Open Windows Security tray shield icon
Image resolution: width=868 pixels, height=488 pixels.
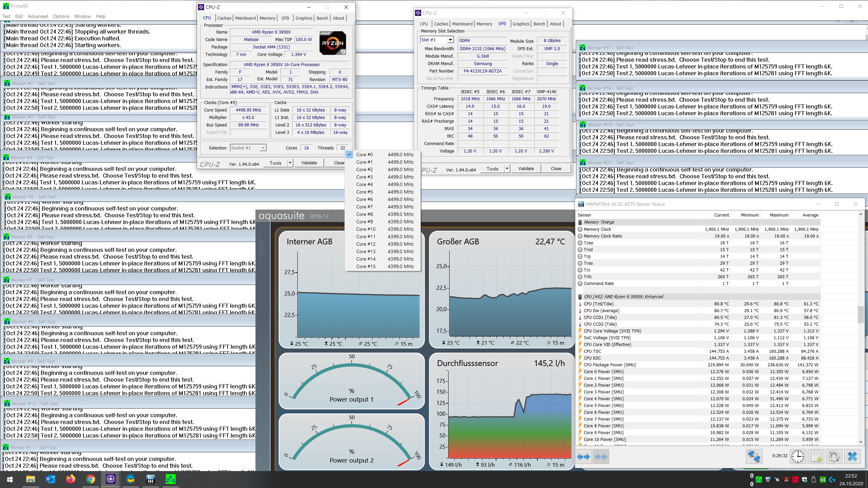pyautogui.click(x=805, y=480)
